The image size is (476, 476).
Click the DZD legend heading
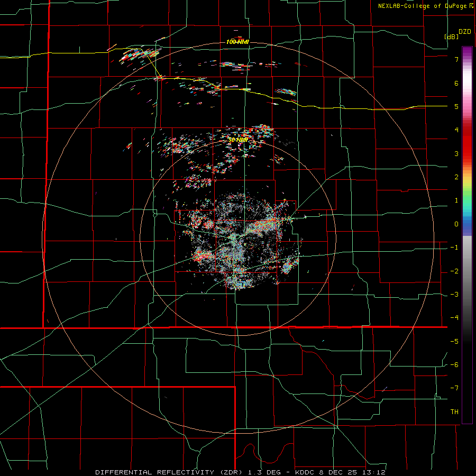click(465, 32)
